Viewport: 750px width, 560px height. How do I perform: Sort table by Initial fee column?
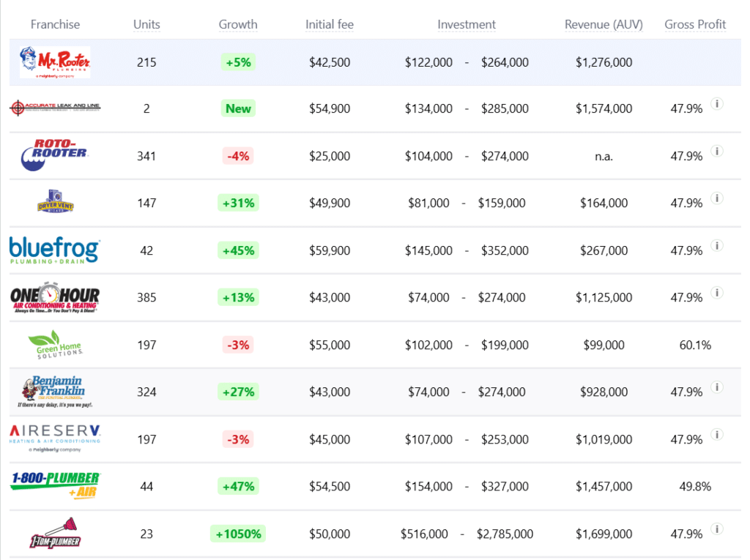pyautogui.click(x=330, y=24)
